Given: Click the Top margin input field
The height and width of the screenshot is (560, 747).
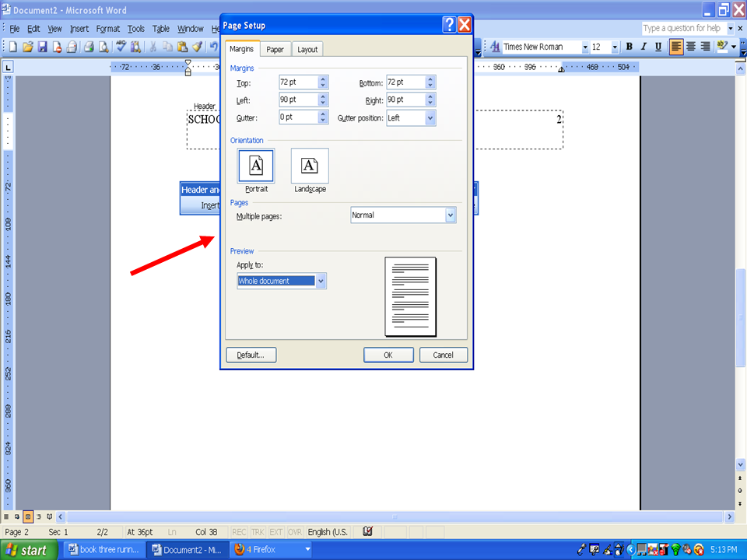Looking at the screenshot, I should coord(298,82).
